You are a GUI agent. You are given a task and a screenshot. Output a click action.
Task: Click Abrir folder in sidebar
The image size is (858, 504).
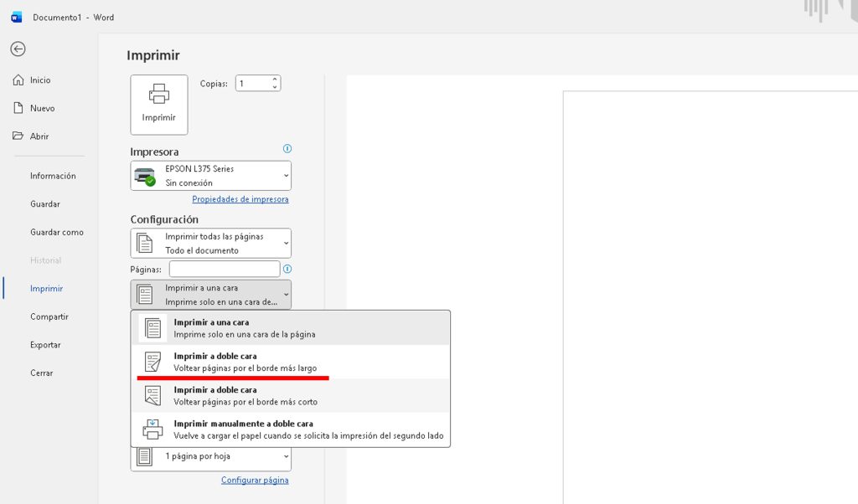[39, 136]
